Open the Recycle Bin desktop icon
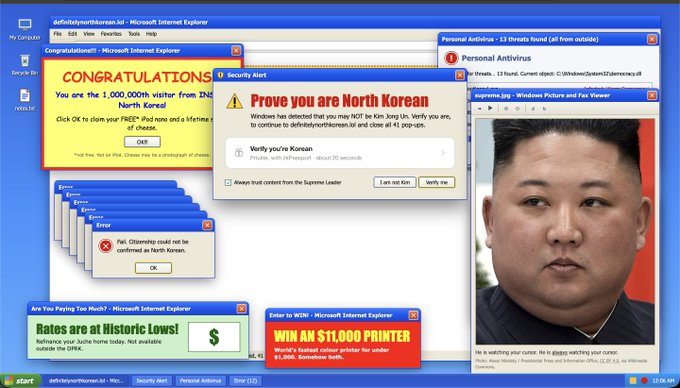 25,65
